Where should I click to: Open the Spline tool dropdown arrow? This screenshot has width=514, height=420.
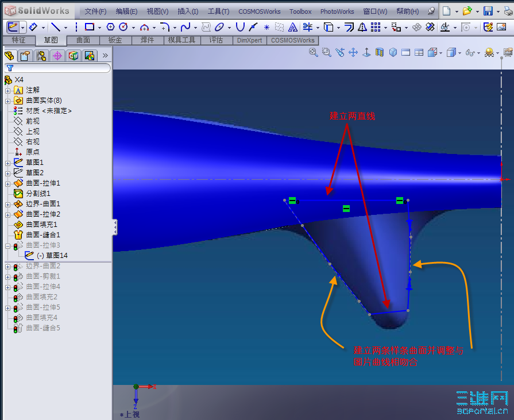pos(195,28)
